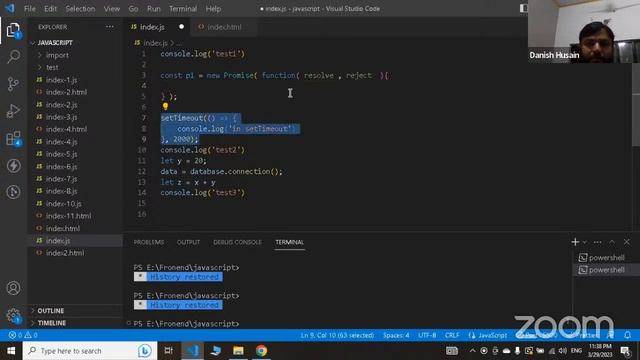Expand the import folder

click(57, 55)
